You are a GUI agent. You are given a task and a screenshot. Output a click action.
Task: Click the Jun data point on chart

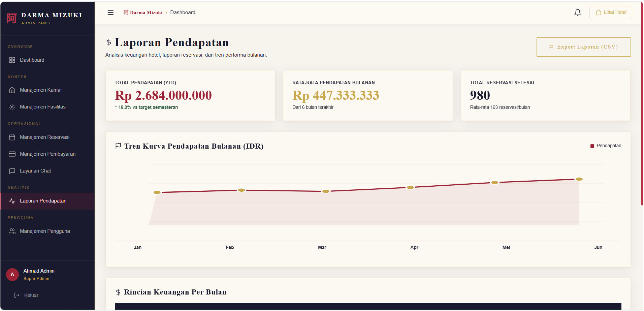click(579, 179)
